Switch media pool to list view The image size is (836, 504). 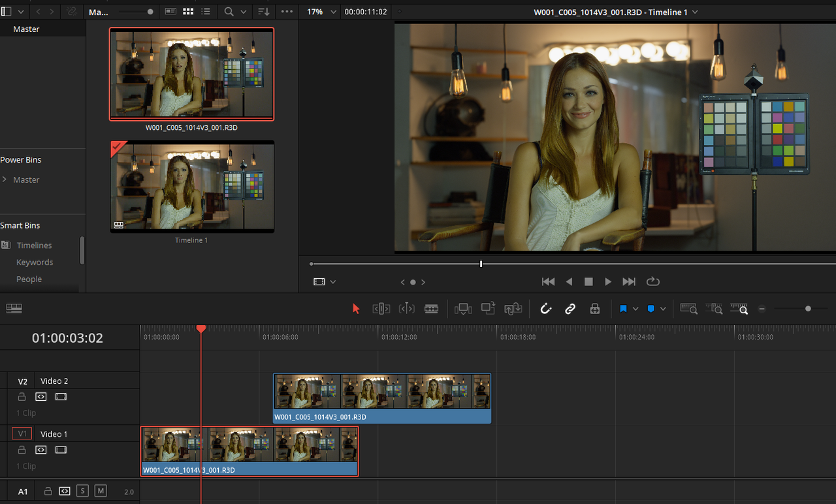click(206, 12)
